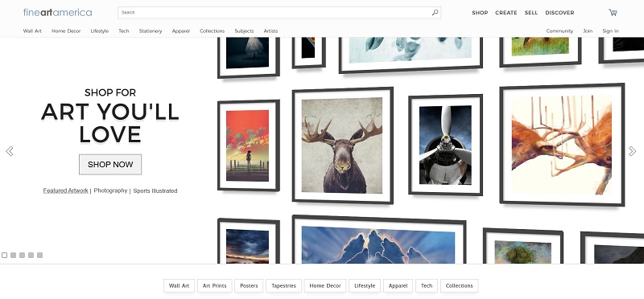This screenshot has width=644, height=299.
Task: Open the stormy sunset clouds artwork
Action: coord(249,242)
